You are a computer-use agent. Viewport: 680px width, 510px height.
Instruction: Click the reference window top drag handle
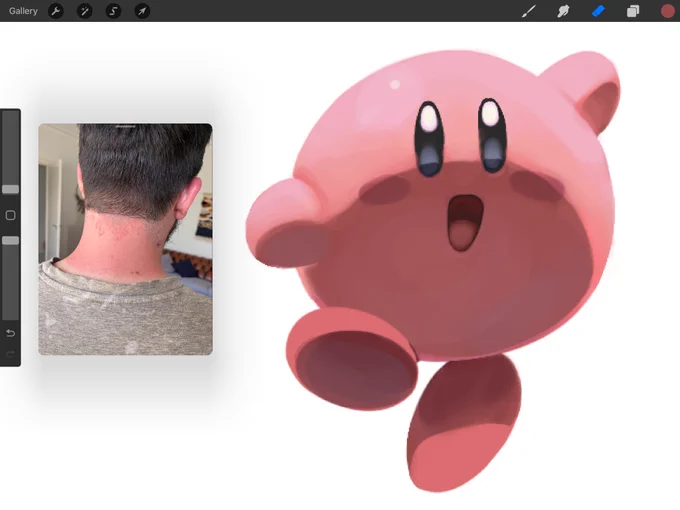click(x=125, y=126)
